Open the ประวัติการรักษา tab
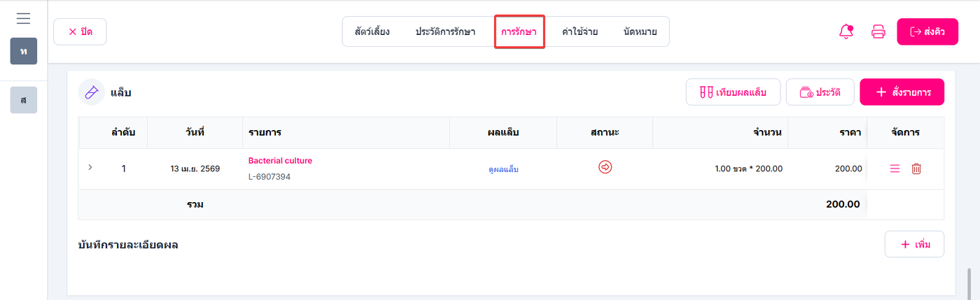This screenshot has width=980, height=300. [x=445, y=31]
